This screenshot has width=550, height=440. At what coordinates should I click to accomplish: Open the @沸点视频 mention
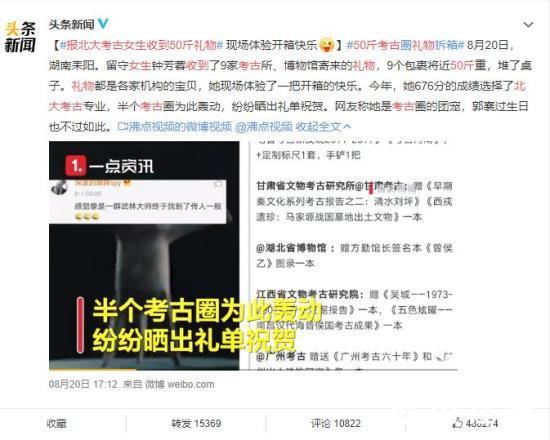(x=263, y=126)
